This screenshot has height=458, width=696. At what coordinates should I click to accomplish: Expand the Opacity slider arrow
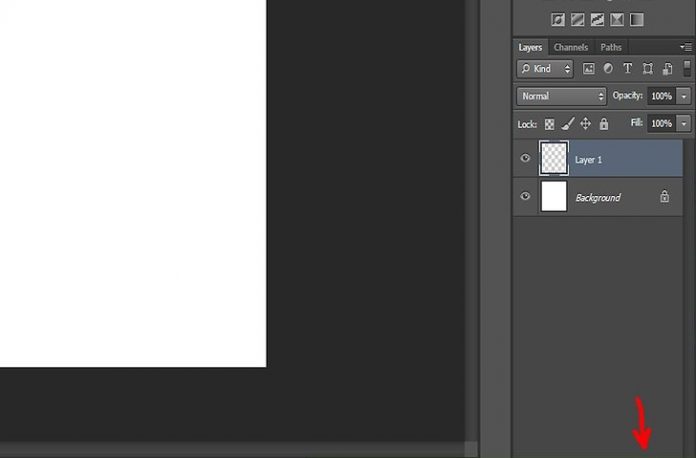click(684, 96)
